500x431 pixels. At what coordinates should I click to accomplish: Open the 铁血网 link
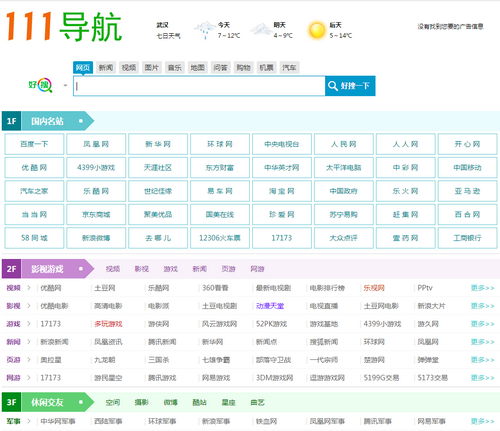tap(266, 421)
